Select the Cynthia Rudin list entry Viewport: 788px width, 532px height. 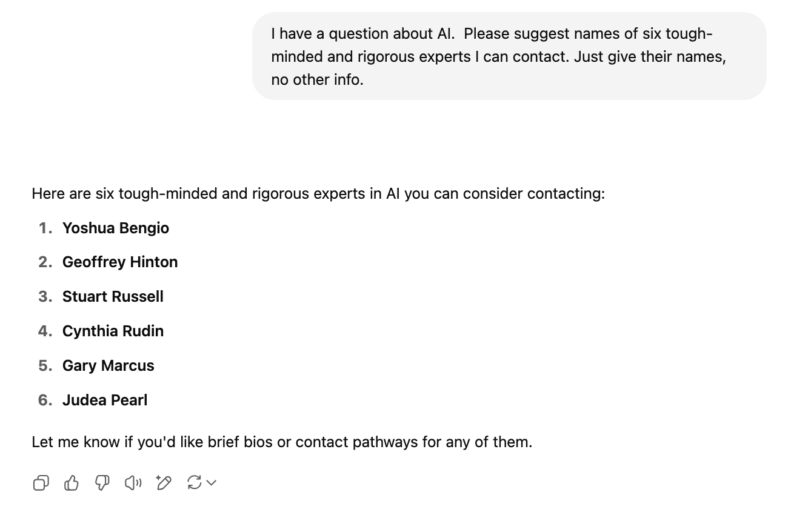[113, 331]
